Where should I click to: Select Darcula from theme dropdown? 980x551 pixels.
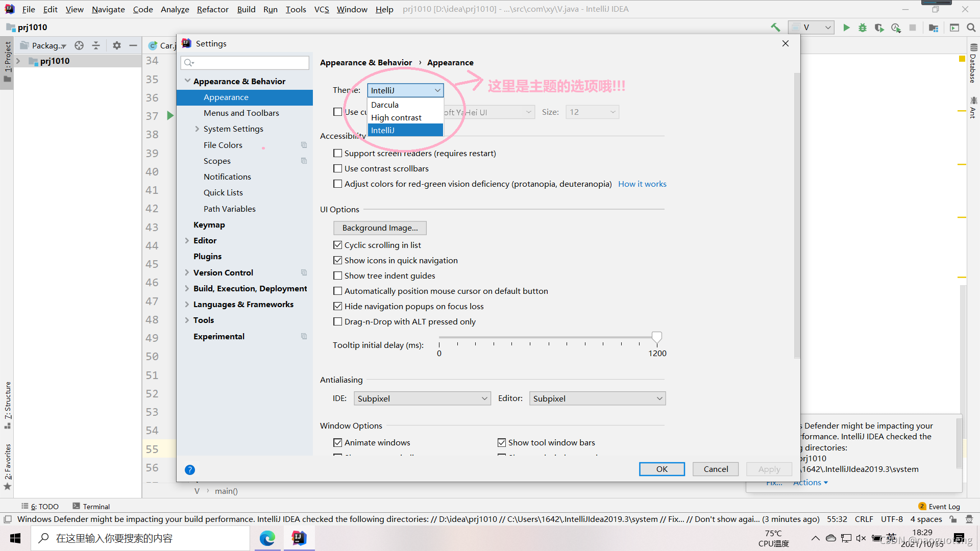point(385,105)
